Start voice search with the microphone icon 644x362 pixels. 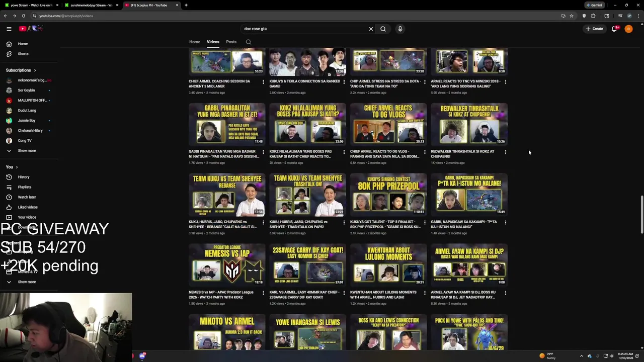(400, 29)
